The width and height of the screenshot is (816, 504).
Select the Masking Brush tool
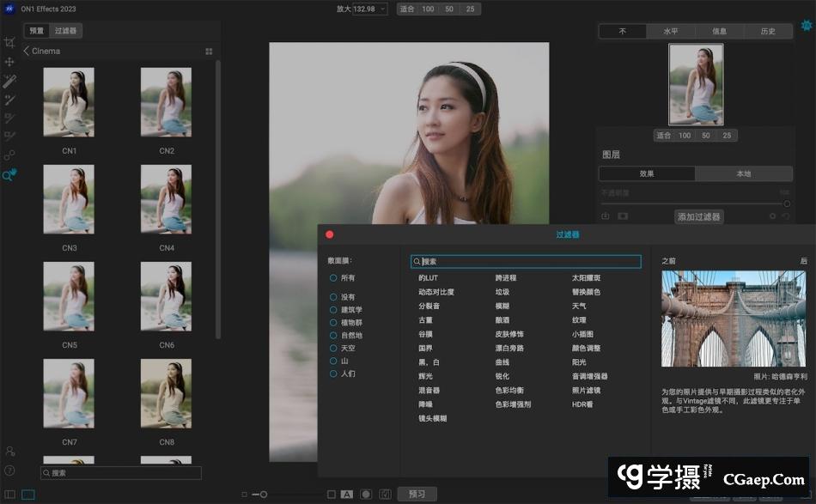pos(9,82)
